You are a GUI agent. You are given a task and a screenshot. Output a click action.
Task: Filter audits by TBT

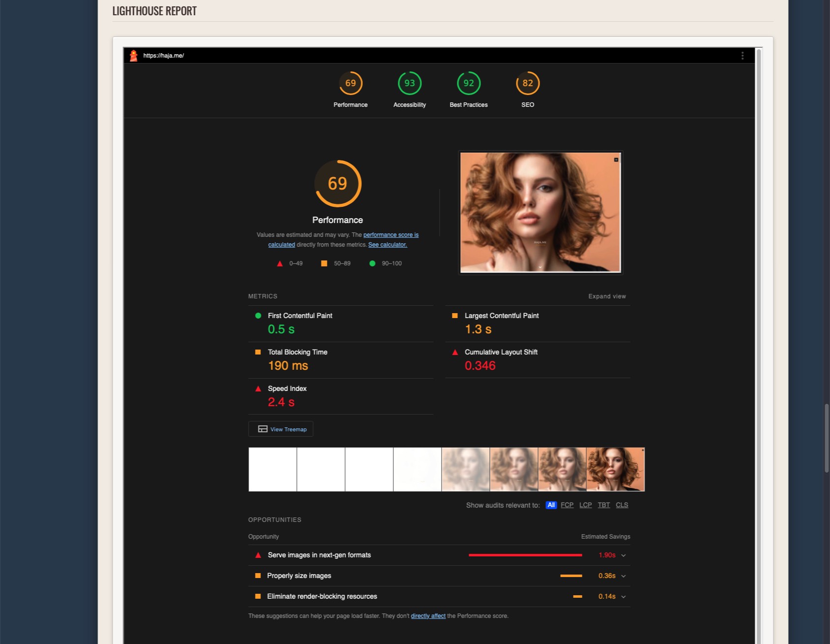pos(604,505)
